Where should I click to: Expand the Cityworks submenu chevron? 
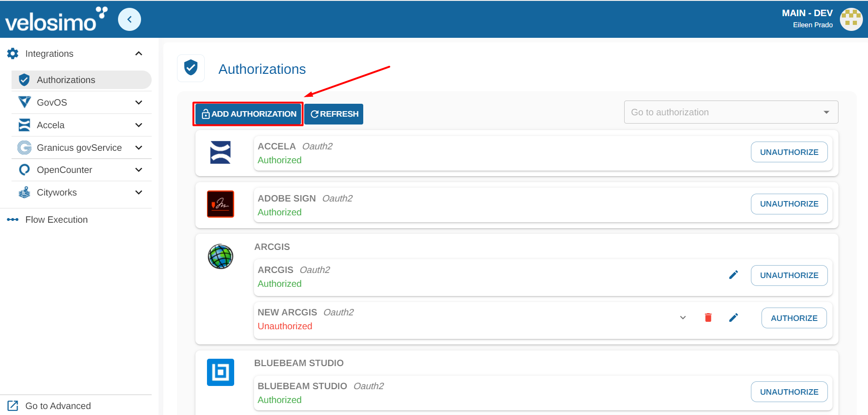pos(139,192)
